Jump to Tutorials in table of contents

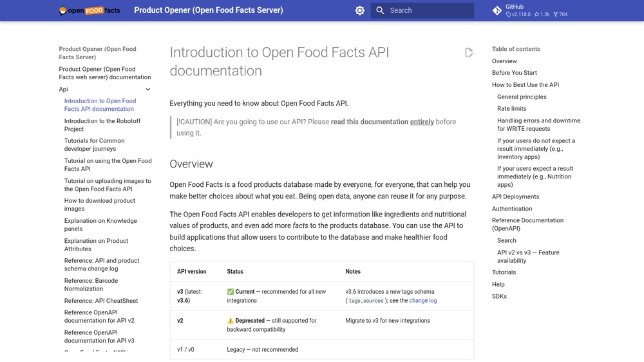504,272
